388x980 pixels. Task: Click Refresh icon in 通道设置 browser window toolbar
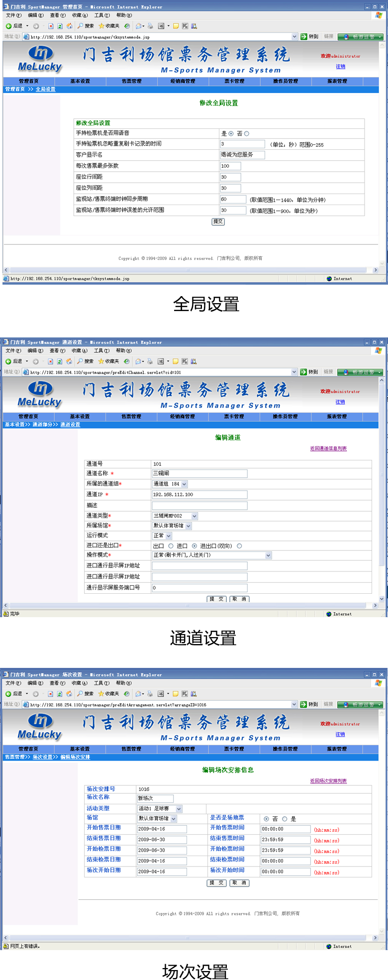[59, 361]
